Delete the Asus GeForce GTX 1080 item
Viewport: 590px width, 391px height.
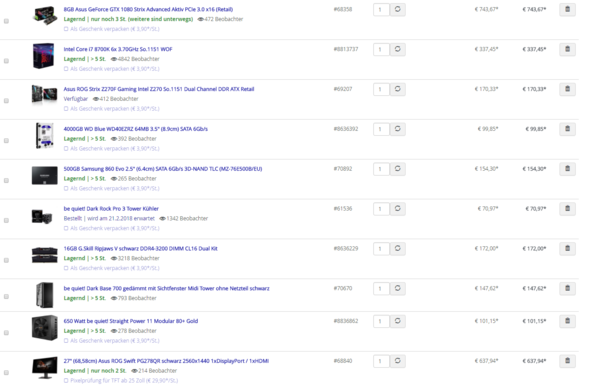pyautogui.click(x=567, y=9)
